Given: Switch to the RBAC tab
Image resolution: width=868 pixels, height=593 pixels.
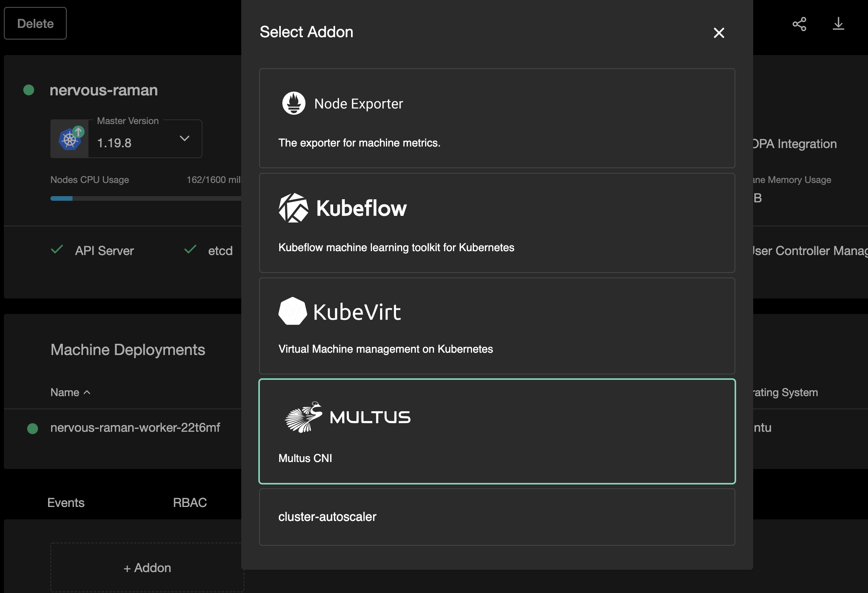Looking at the screenshot, I should pos(190,502).
